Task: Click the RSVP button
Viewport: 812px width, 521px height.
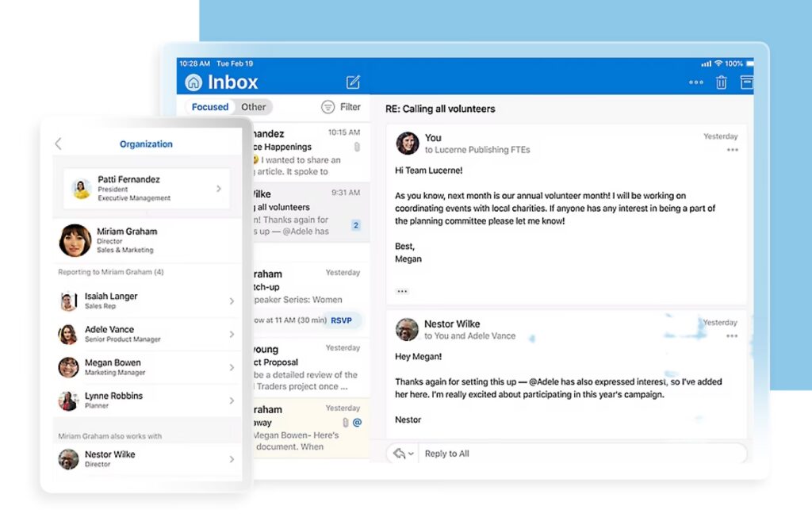Action: (x=341, y=320)
